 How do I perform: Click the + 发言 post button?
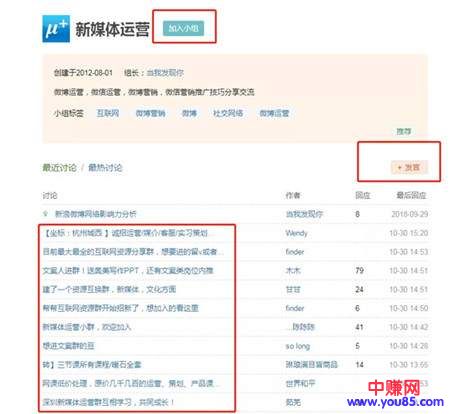tap(409, 167)
